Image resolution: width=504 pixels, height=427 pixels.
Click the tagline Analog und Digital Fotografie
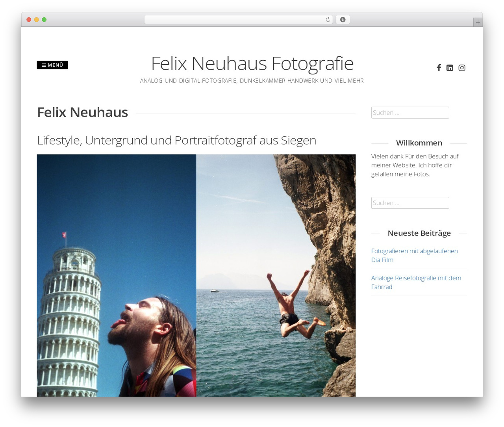252,81
